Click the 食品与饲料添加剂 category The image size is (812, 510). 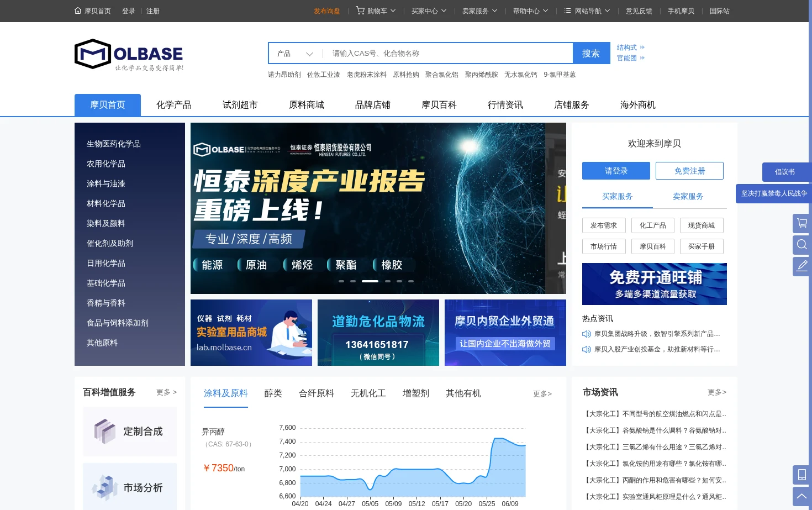pos(118,323)
